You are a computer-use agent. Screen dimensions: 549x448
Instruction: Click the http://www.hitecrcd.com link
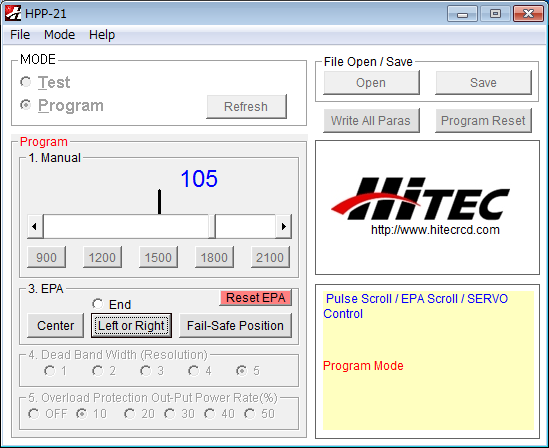[x=435, y=230]
